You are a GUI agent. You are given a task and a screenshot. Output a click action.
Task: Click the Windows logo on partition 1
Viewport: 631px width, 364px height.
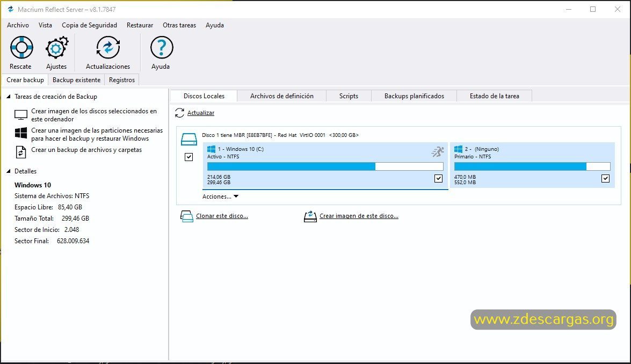tap(211, 149)
